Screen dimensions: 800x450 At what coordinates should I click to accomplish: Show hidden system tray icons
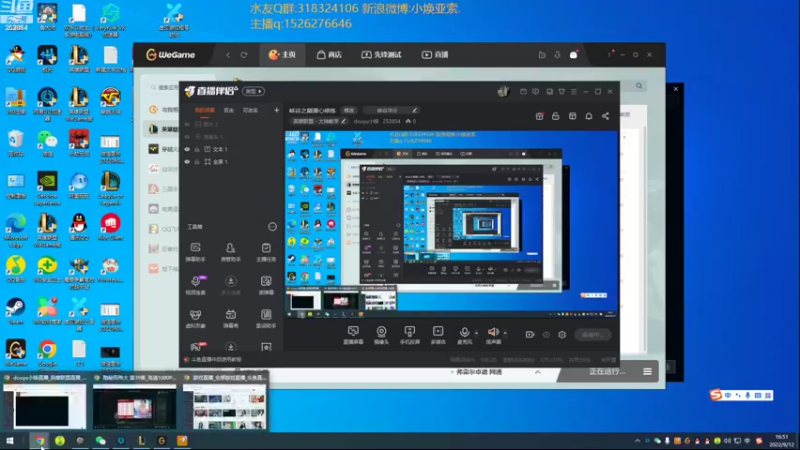(637, 441)
